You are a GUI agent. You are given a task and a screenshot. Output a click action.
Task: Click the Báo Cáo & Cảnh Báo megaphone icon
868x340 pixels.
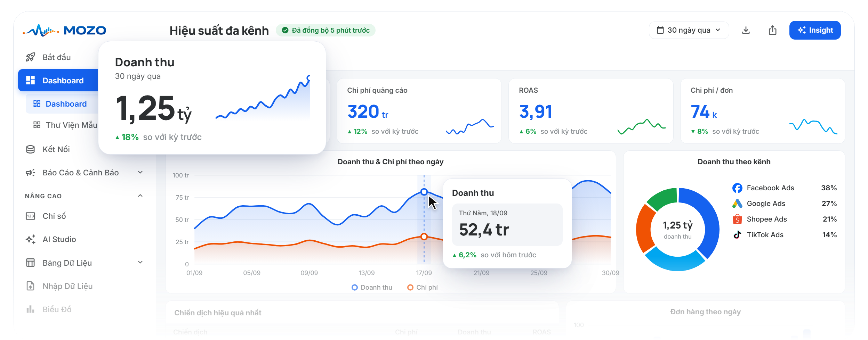pyautogui.click(x=31, y=173)
